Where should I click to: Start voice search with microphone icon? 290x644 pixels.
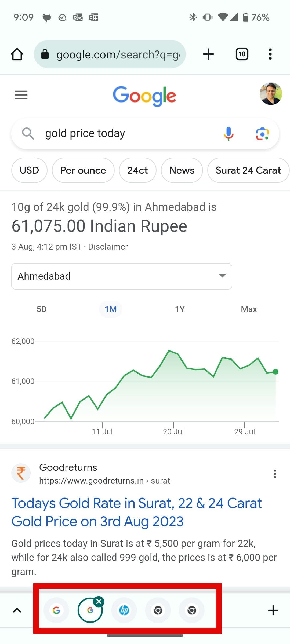pyautogui.click(x=229, y=134)
